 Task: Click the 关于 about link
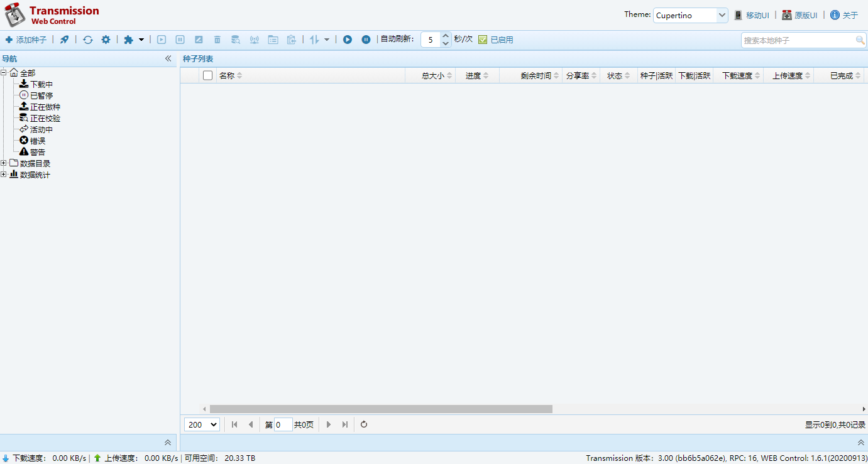[850, 15]
